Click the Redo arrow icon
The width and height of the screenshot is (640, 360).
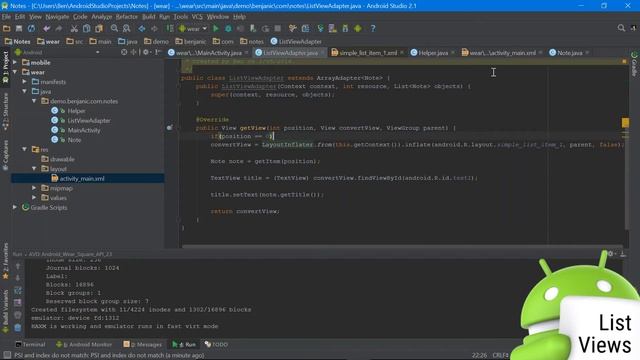pyautogui.click(x=59, y=29)
